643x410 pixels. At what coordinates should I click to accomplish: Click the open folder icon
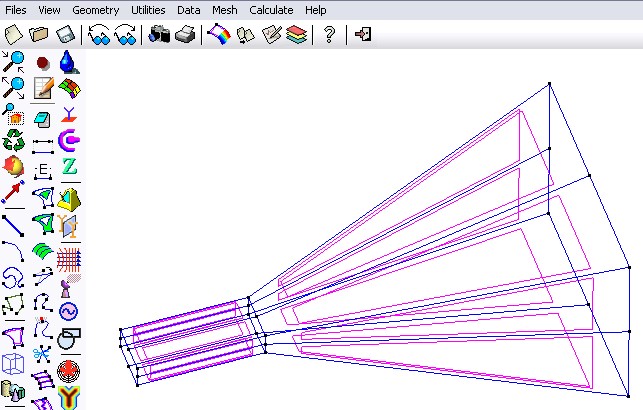pyautogui.click(x=39, y=34)
